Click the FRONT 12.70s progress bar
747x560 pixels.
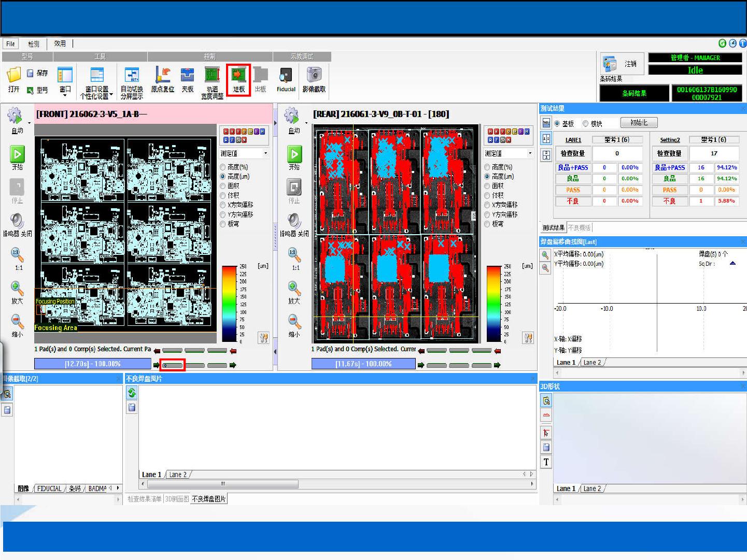93,364
